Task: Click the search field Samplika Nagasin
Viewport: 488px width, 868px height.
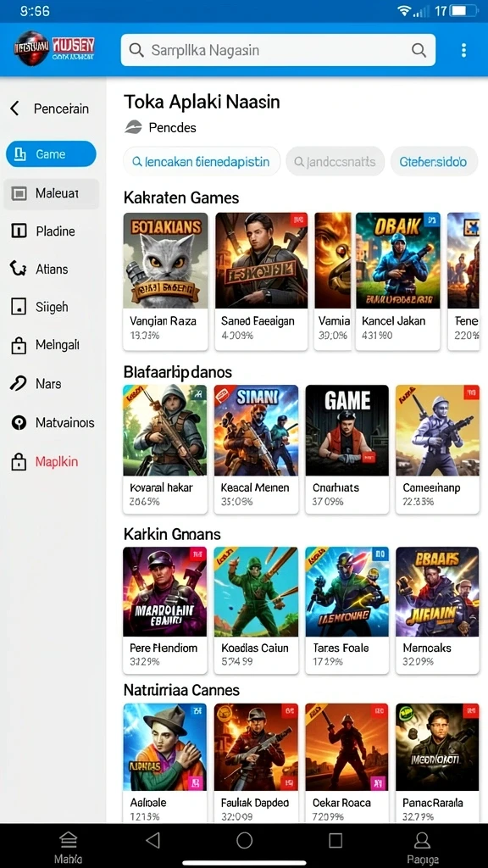Action: pyautogui.click(x=278, y=50)
